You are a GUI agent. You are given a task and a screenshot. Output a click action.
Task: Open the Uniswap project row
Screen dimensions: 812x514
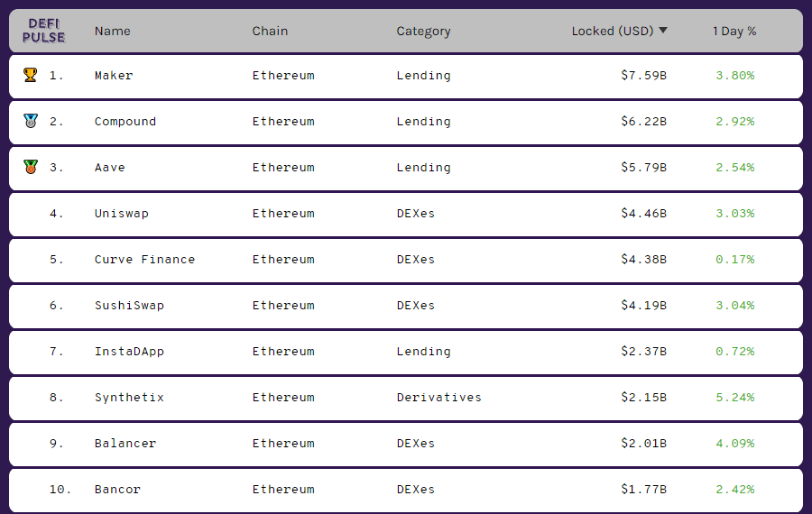click(x=122, y=214)
